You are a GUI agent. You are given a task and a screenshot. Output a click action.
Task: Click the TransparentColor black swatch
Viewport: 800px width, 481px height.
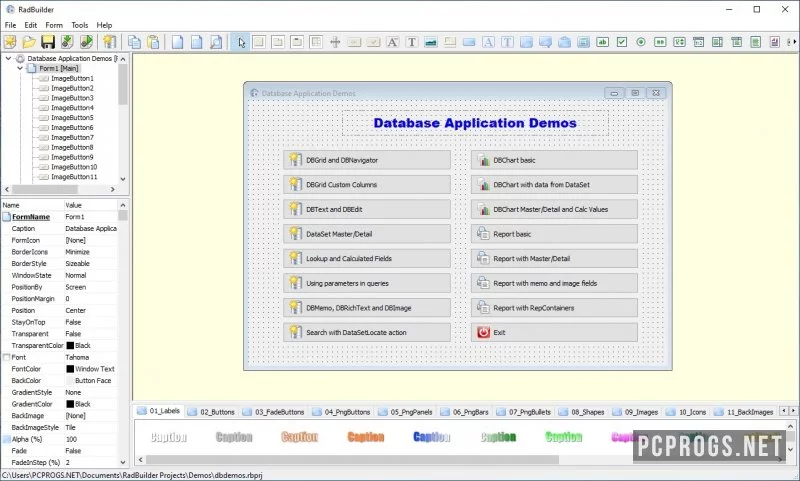(70, 345)
